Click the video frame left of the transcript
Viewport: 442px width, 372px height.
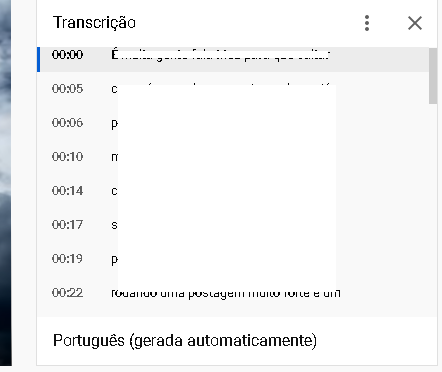pos(6,183)
